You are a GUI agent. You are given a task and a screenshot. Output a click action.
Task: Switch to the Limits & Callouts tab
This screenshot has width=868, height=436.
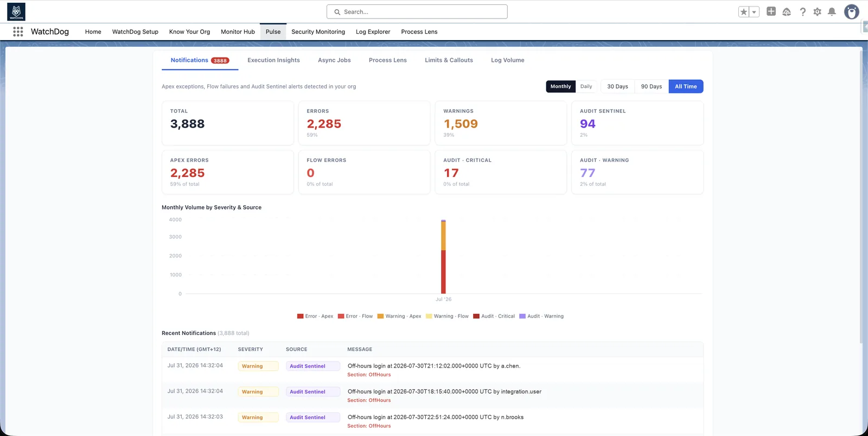[449, 60]
